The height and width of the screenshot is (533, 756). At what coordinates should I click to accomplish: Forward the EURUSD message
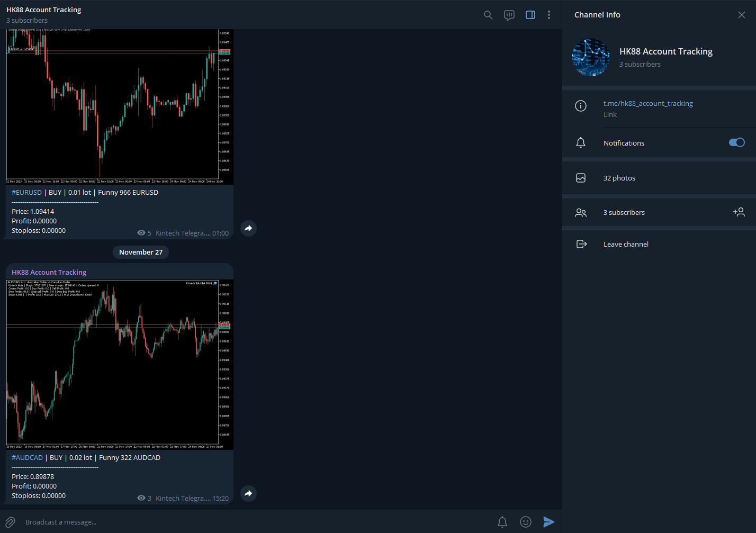(248, 228)
